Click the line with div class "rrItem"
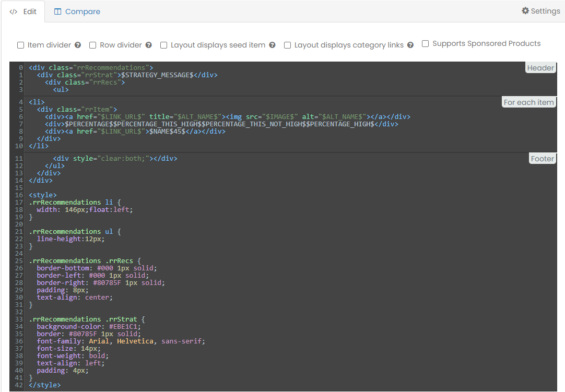 77,109
